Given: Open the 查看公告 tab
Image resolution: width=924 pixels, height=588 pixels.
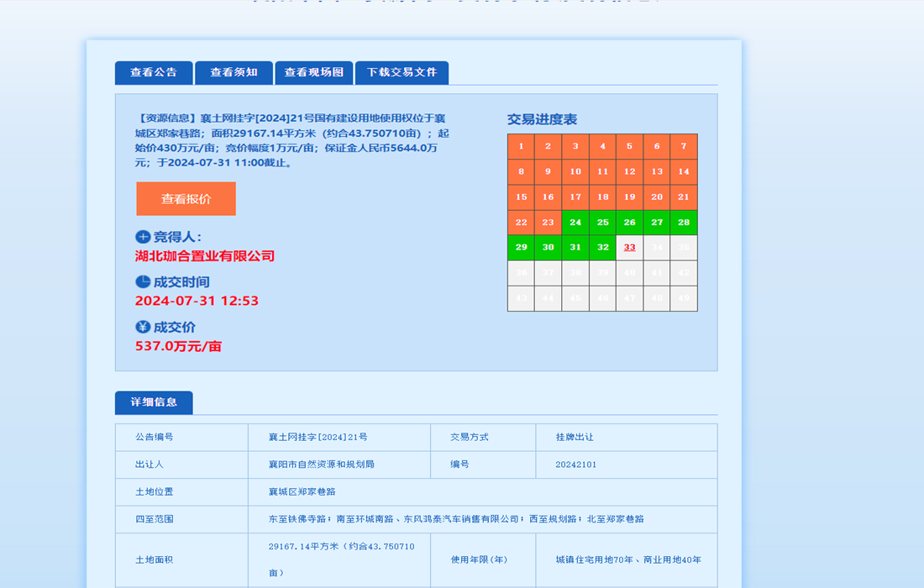Looking at the screenshot, I should pyautogui.click(x=153, y=73).
